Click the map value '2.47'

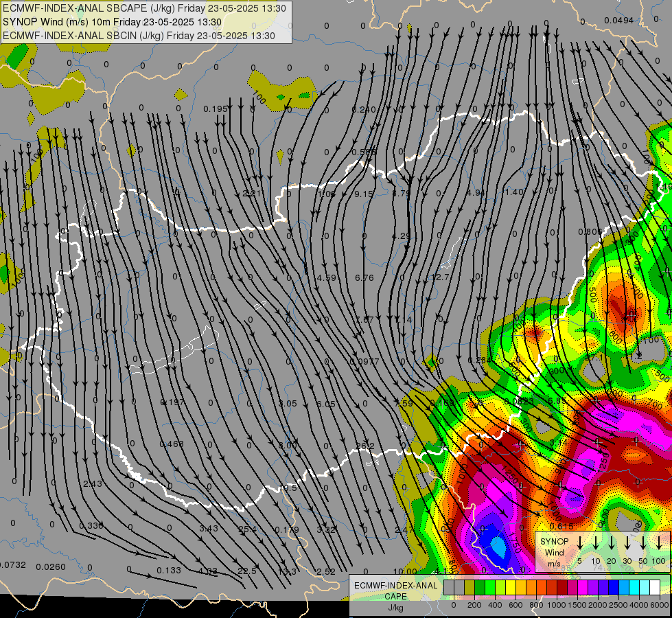pyautogui.click(x=404, y=530)
